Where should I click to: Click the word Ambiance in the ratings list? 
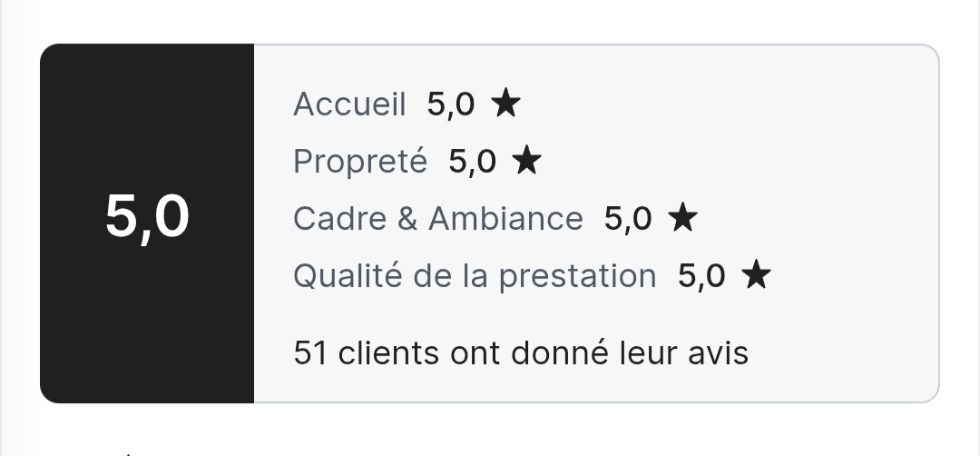pyautogui.click(x=505, y=219)
